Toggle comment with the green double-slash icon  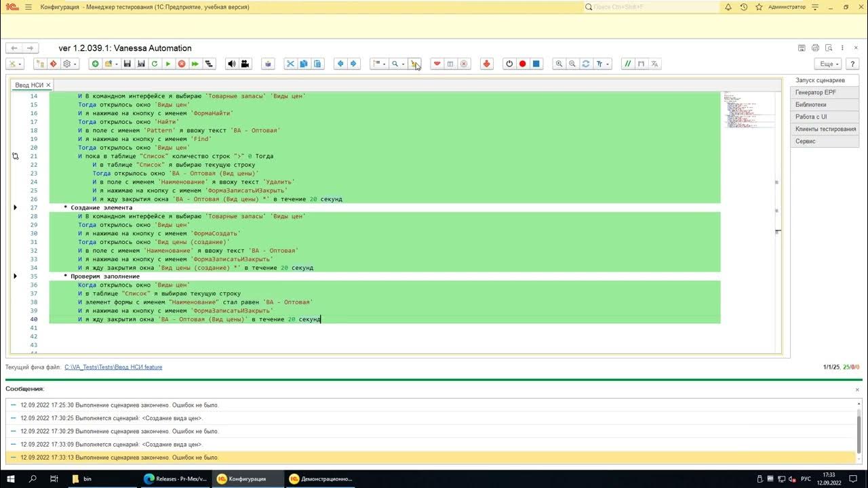628,64
